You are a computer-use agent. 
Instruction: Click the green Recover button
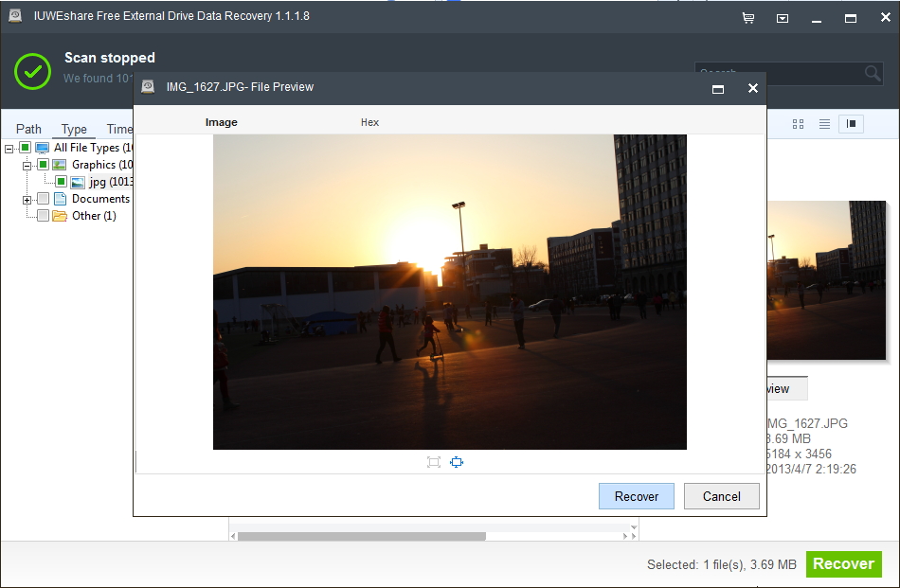pyautogui.click(x=844, y=564)
